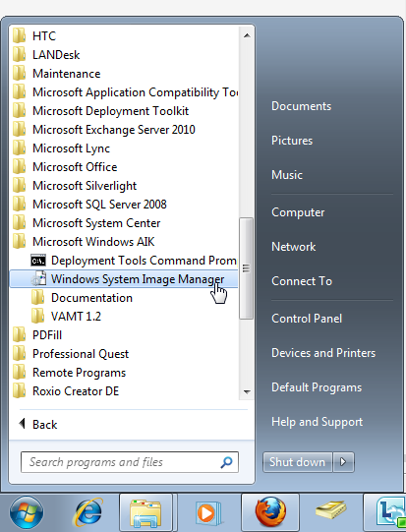Open Pictures library

point(292,141)
